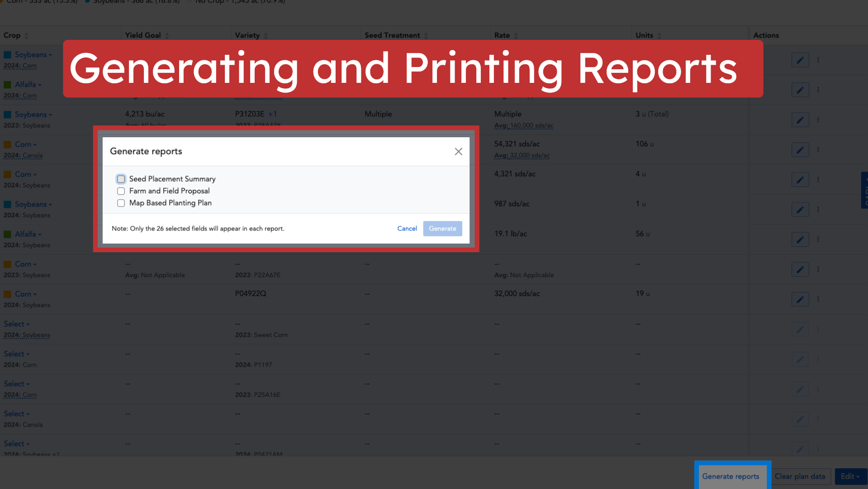Image resolution: width=868 pixels, height=489 pixels.
Task: Click the 19.1 lb/ac rate value
Action: click(x=510, y=234)
